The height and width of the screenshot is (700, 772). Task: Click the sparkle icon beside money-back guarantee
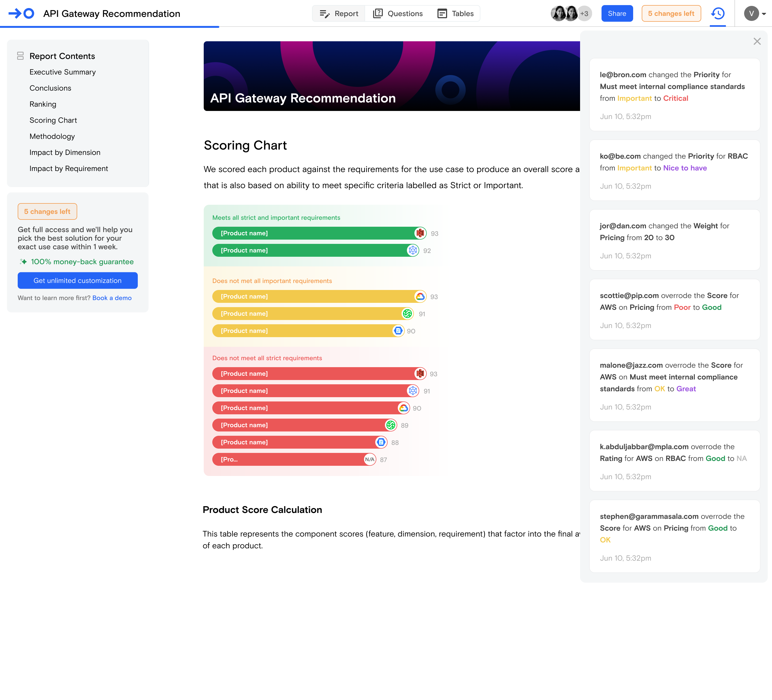coord(23,262)
